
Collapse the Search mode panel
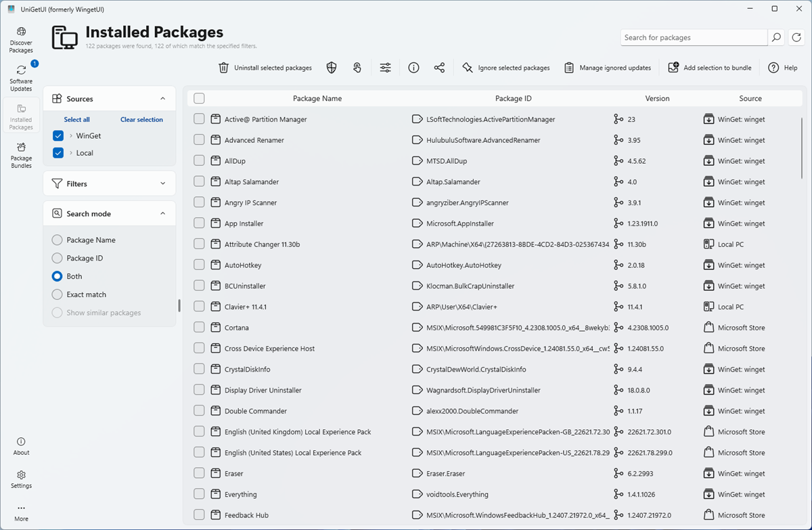(x=162, y=213)
